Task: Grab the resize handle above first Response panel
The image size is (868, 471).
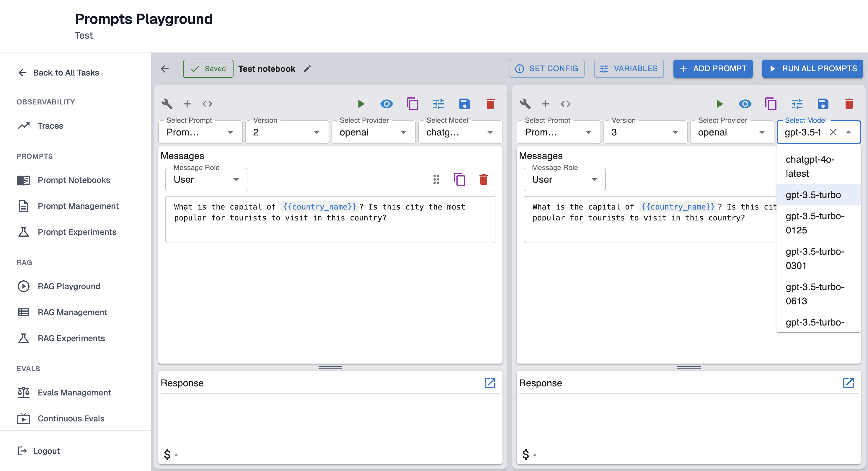Action: click(x=330, y=367)
